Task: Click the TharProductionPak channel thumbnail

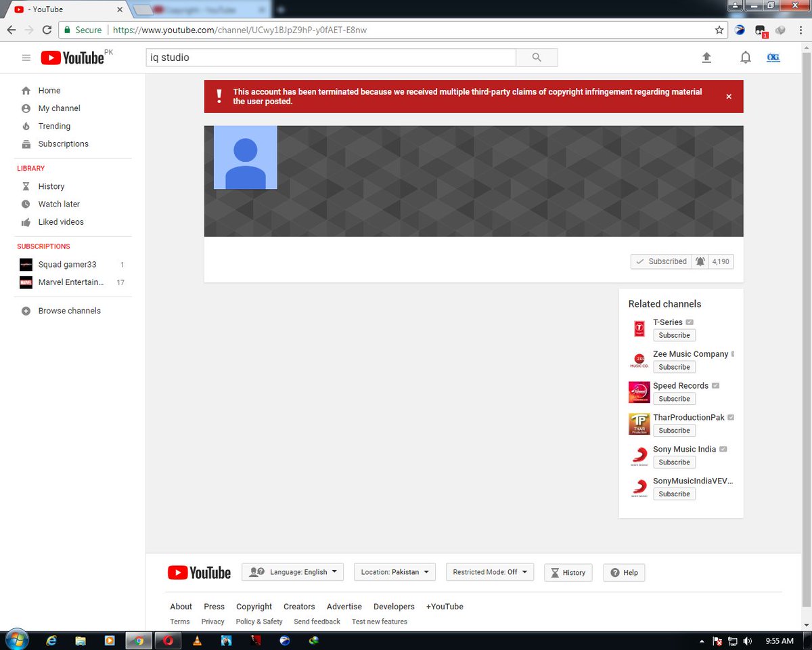Action: [x=639, y=424]
